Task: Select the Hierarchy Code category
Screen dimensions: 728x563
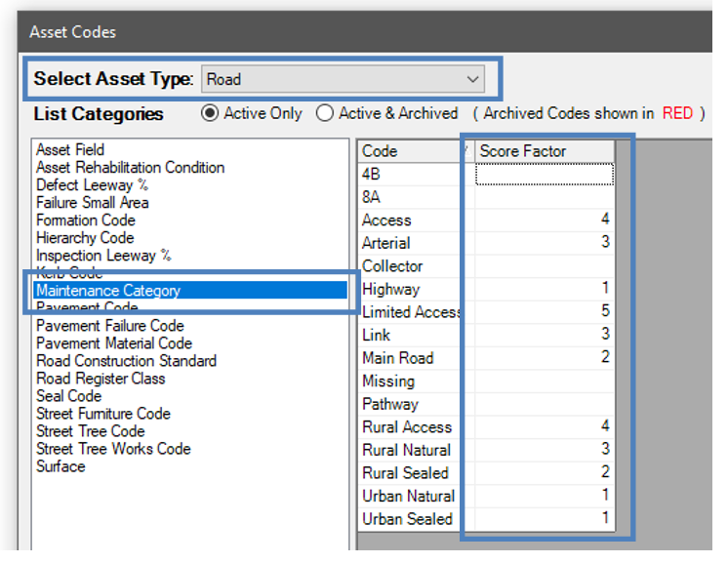Action: (85, 238)
